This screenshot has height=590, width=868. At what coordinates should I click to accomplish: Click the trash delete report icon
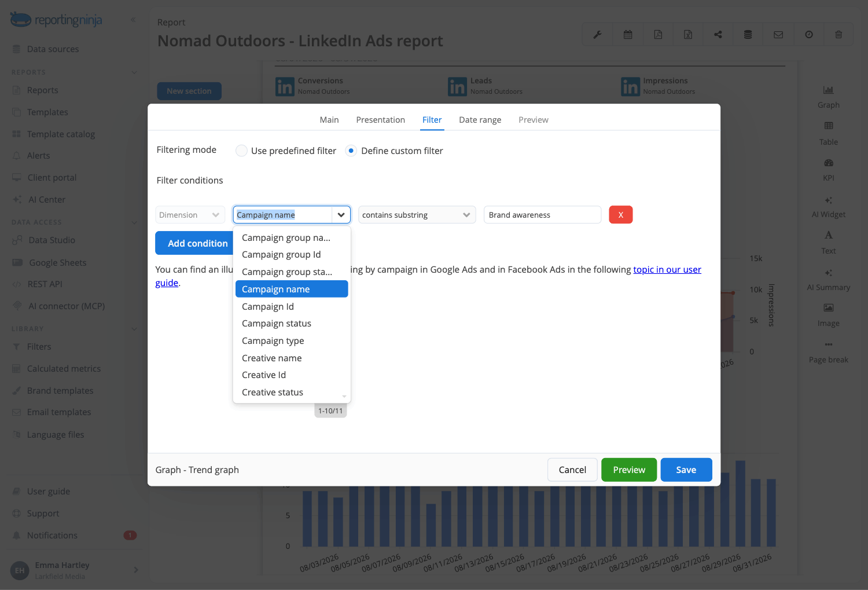tap(838, 35)
